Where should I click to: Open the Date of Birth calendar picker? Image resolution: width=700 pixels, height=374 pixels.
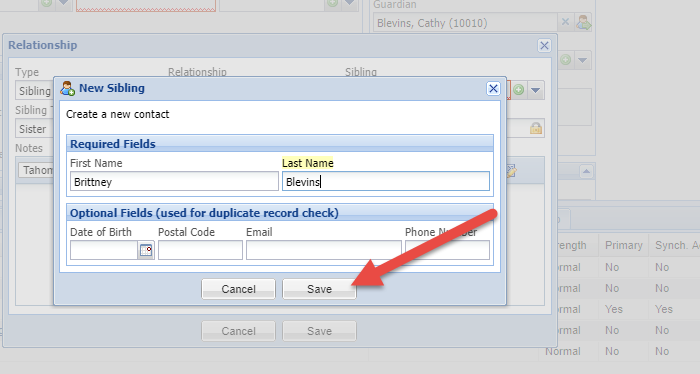pyautogui.click(x=146, y=250)
